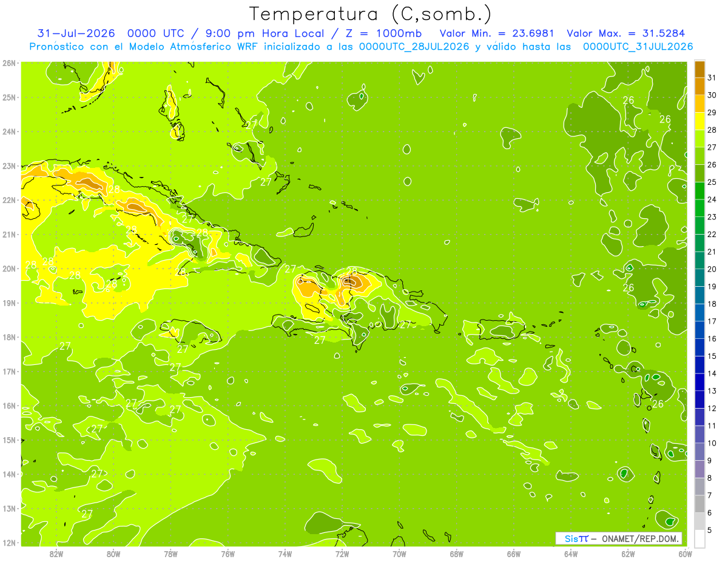Select the 'Valor Max. = 31.5284' readout
Viewport: 728px width, 562px height.
click(x=625, y=33)
